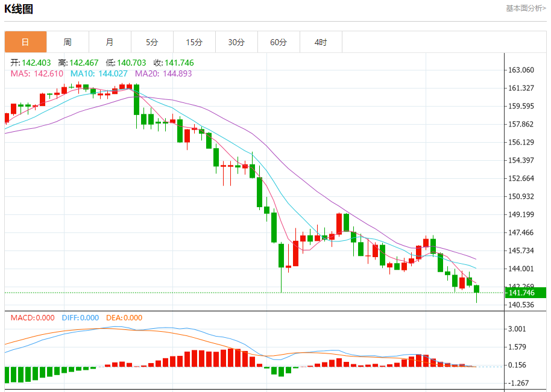Switch to the 月 monthly tab
This screenshot has height=392, width=551.
pos(110,42)
